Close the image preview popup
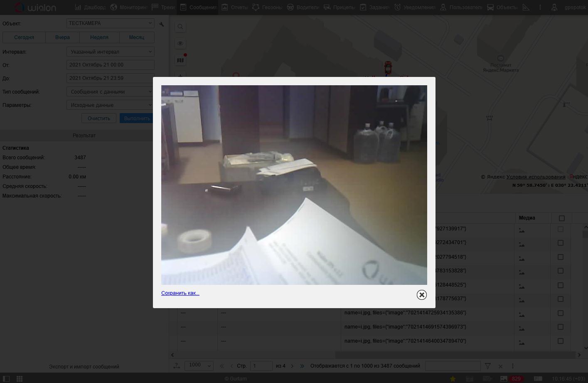 [x=421, y=294]
